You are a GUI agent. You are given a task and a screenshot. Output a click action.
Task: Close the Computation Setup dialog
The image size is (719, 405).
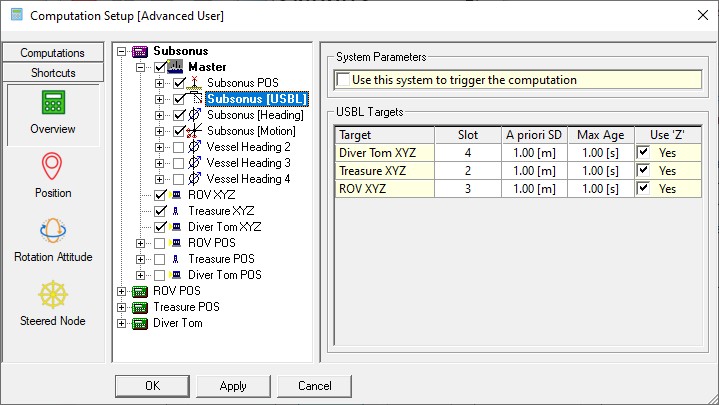(702, 15)
